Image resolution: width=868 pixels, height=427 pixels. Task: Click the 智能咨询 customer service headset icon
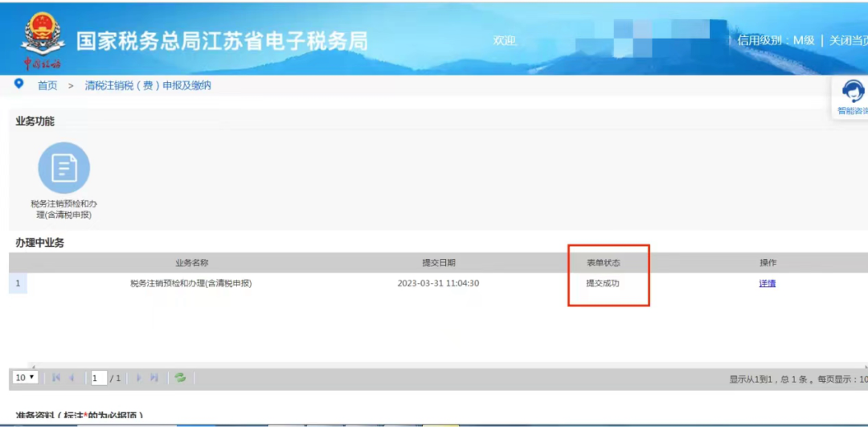point(852,92)
